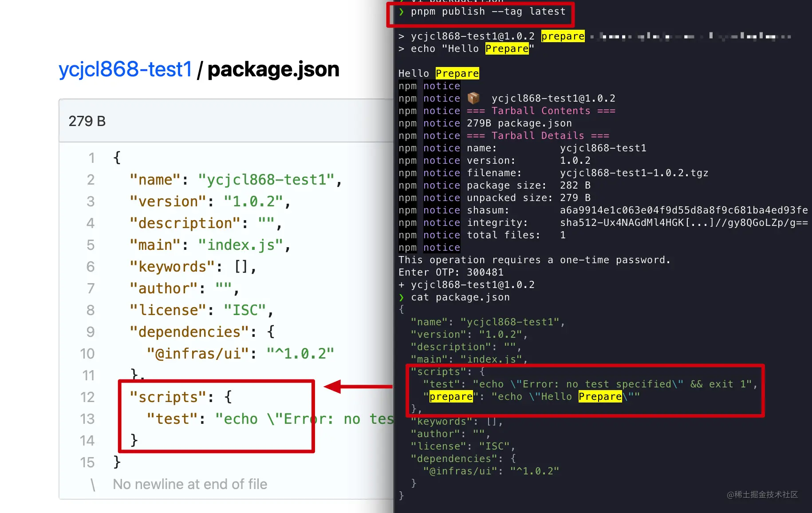Click the "No newline at end of file" notice
Screen dimensions: 812x513
click(190, 485)
